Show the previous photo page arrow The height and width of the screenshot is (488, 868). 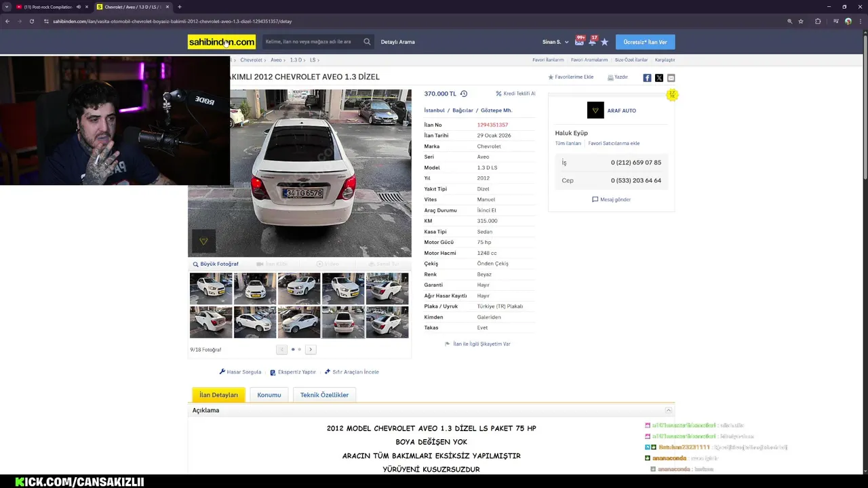pos(282,350)
